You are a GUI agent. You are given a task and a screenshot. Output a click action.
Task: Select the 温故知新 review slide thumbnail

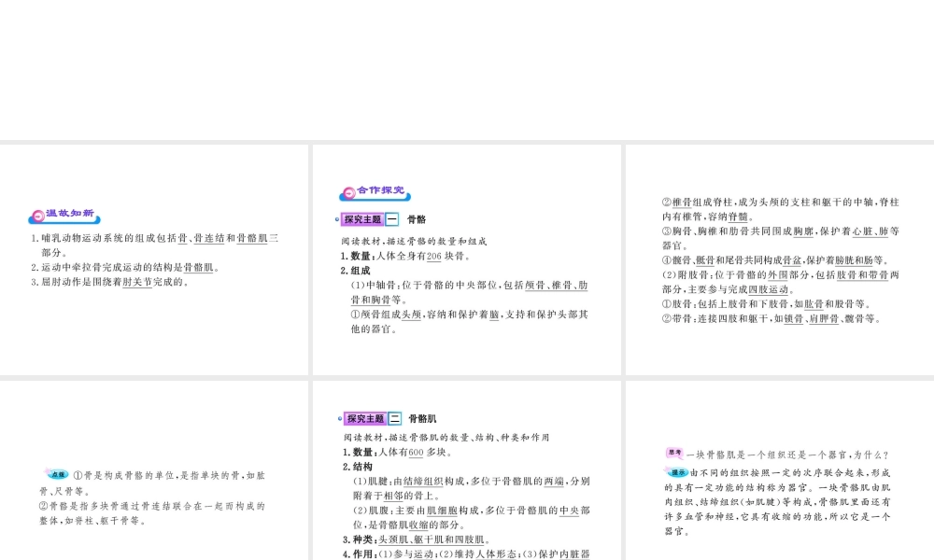pos(154,259)
